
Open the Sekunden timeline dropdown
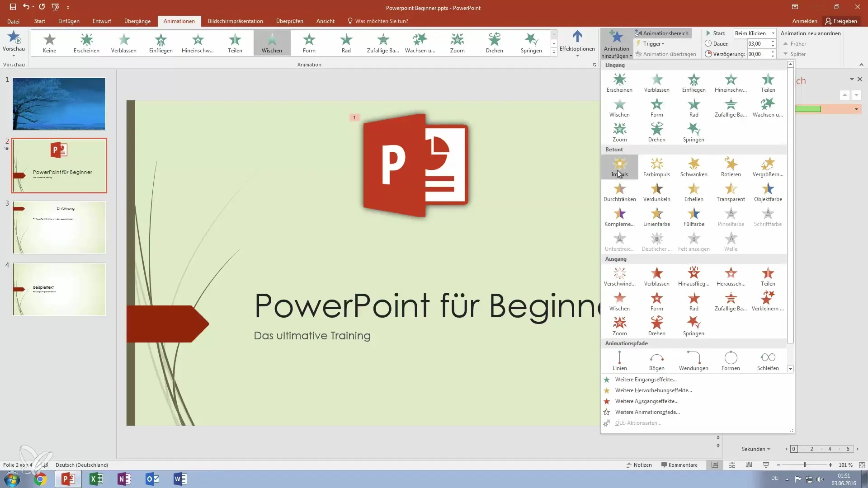click(x=755, y=449)
